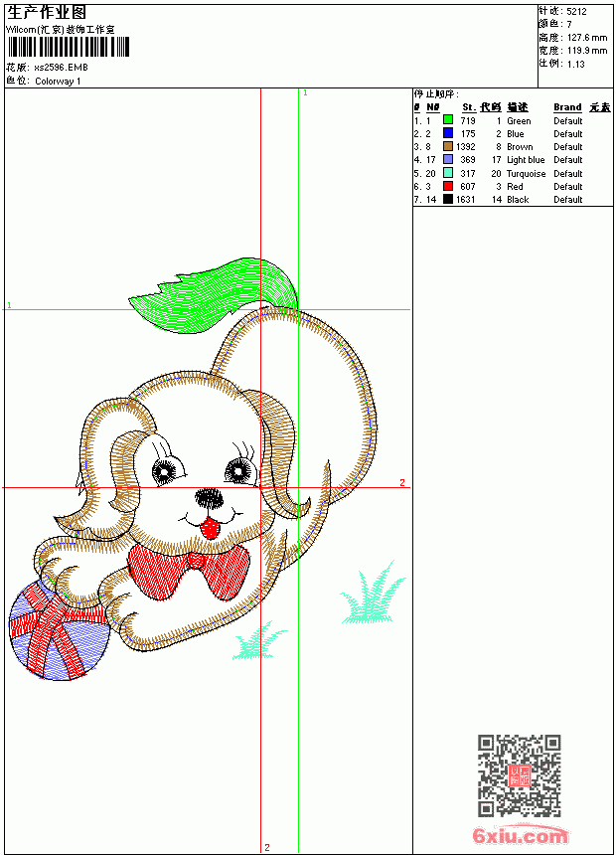Screen dimensions: 616x855
Task: Select the Red thread color swatch
Action: 447,186
